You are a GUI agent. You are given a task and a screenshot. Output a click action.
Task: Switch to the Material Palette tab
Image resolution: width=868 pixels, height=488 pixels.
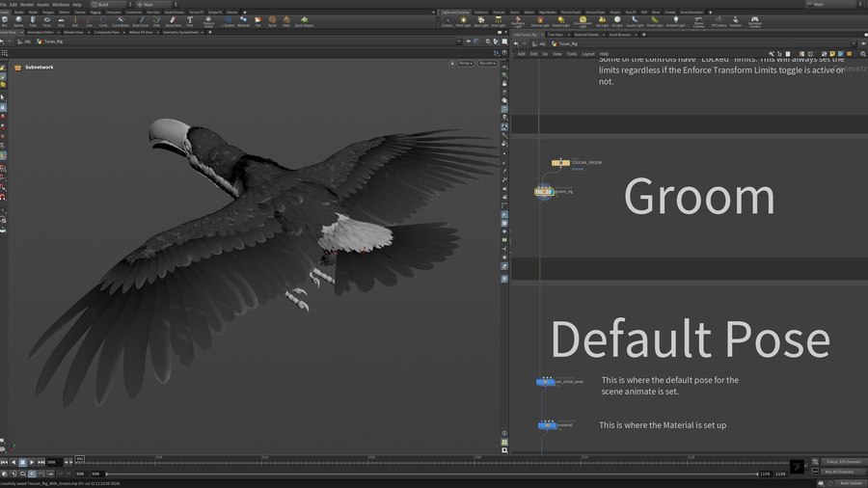(x=586, y=35)
